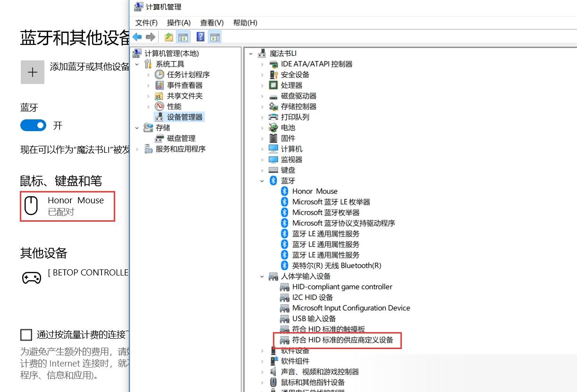Expand the 鼠标和其他指针设备 category arrow

(x=262, y=383)
